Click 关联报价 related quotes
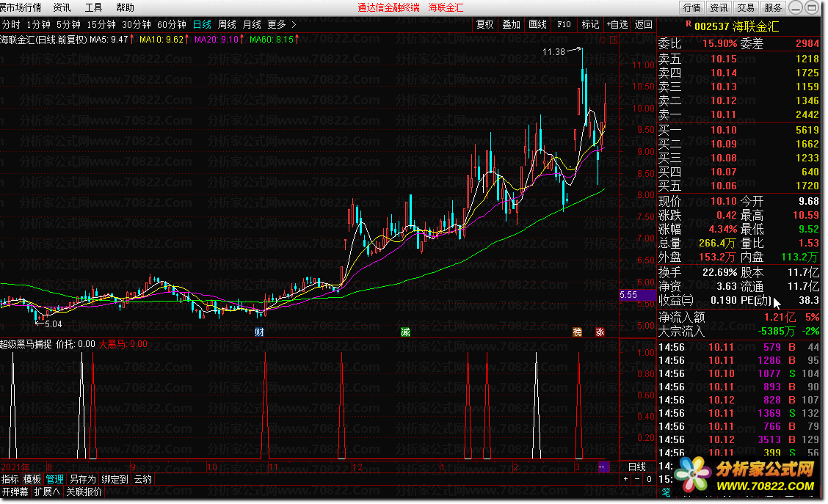The height and width of the screenshot is (504, 828). coord(84,492)
